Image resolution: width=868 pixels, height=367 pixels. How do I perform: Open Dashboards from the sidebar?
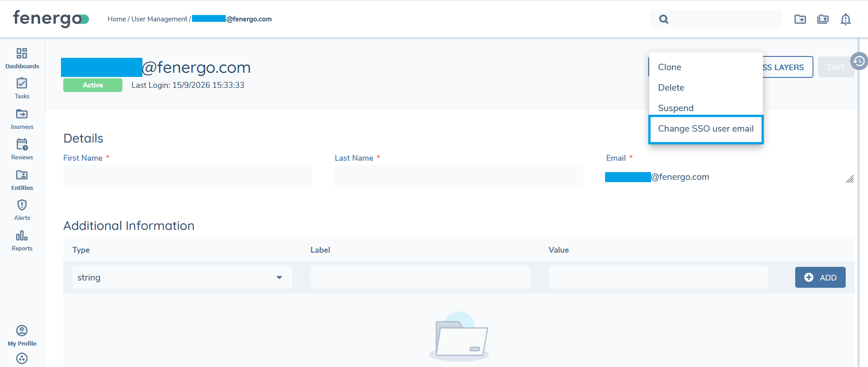tap(22, 59)
